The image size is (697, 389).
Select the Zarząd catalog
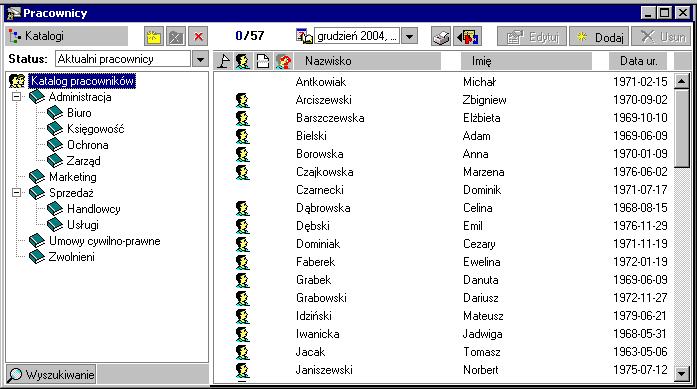[x=84, y=161]
